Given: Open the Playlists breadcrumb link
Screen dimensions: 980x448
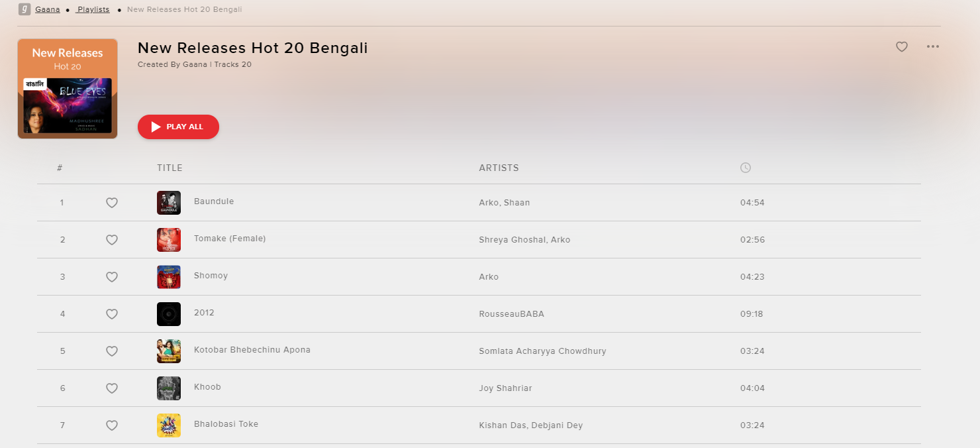Looking at the screenshot, I should pos(93,9).
